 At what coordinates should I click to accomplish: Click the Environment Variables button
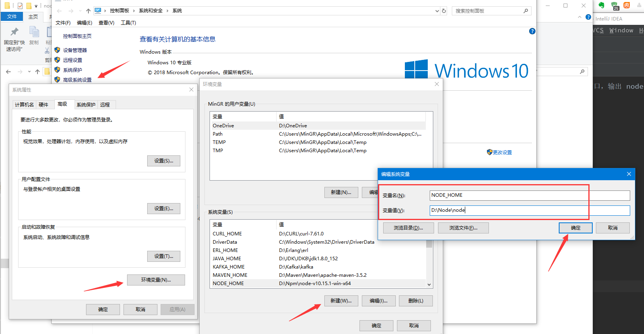[156, 280]
